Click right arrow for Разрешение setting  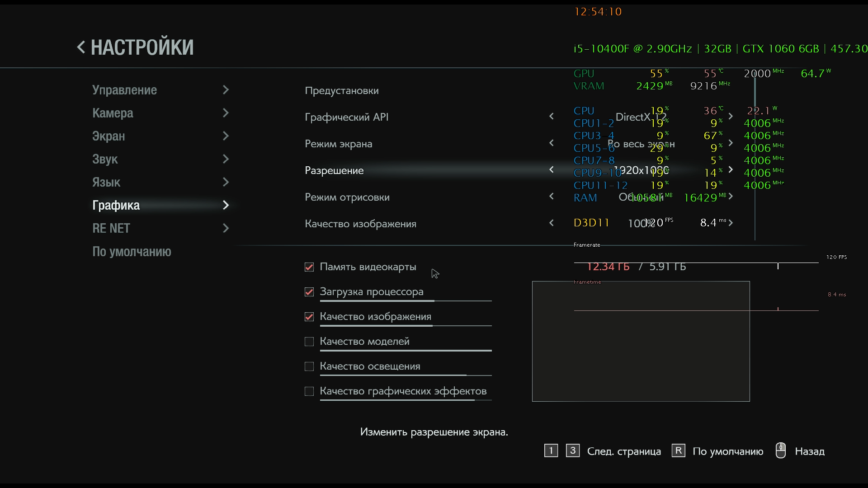731,170
